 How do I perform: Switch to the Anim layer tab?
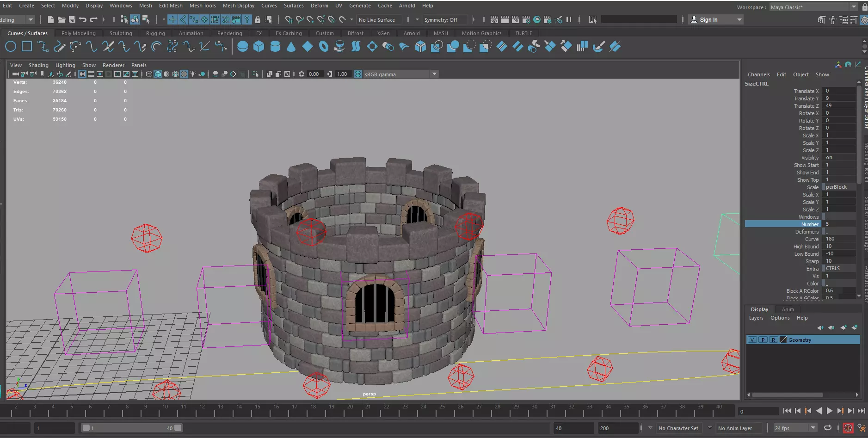coord(788,309)
